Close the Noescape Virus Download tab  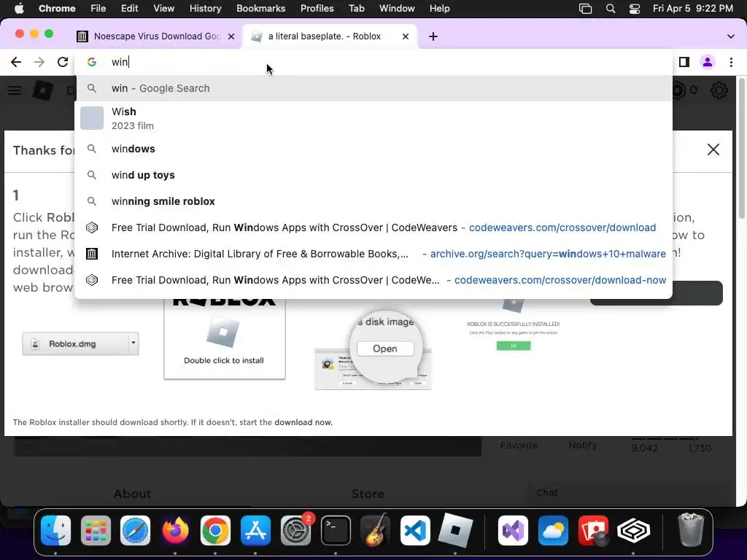tap(231, 36)
